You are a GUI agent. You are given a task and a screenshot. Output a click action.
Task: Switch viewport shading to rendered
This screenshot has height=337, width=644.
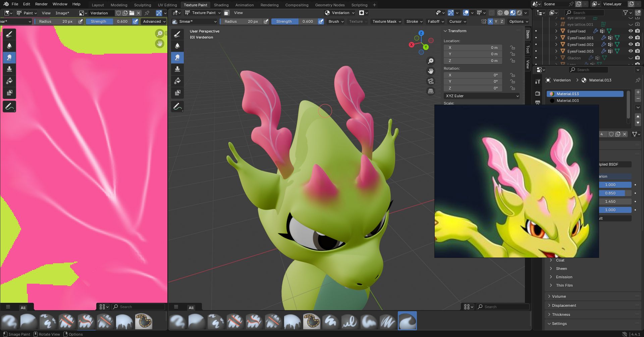(519, 13)
